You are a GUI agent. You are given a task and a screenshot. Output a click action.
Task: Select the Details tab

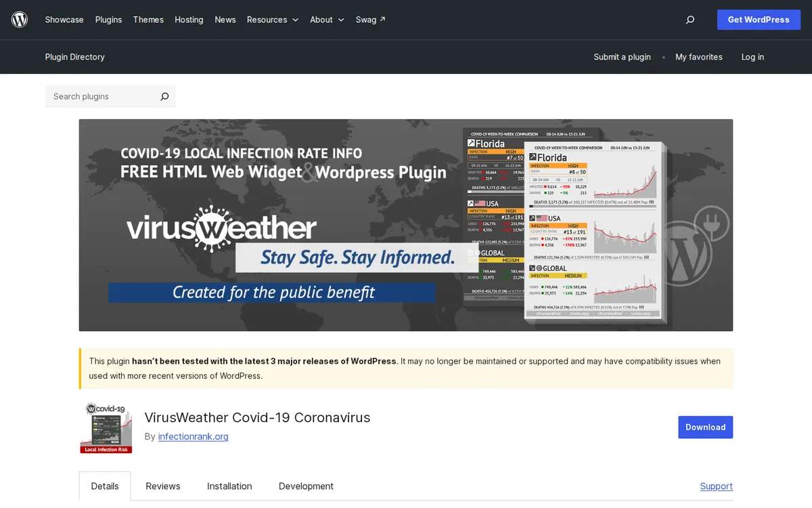pyautogui.click(x=105, y=486)
